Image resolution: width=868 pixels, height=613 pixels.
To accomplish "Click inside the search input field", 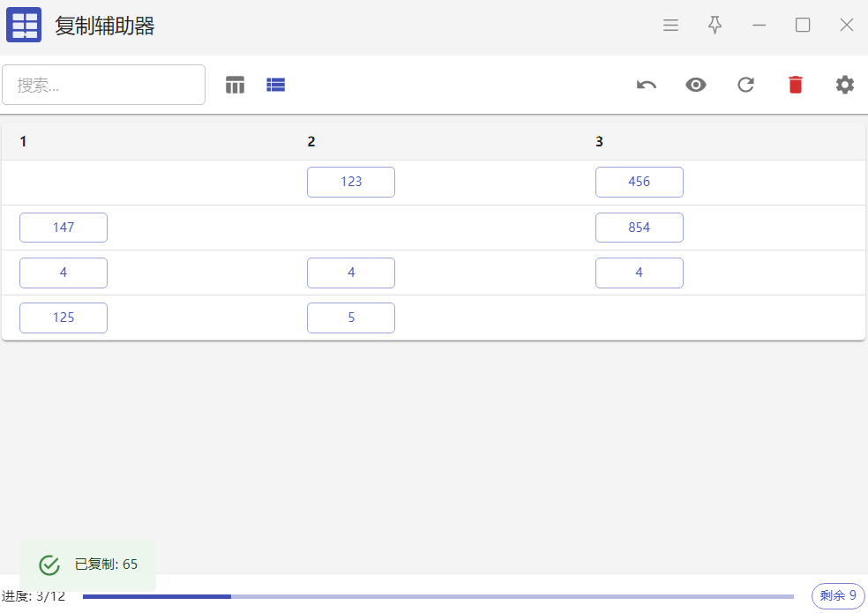I will 103,85.
